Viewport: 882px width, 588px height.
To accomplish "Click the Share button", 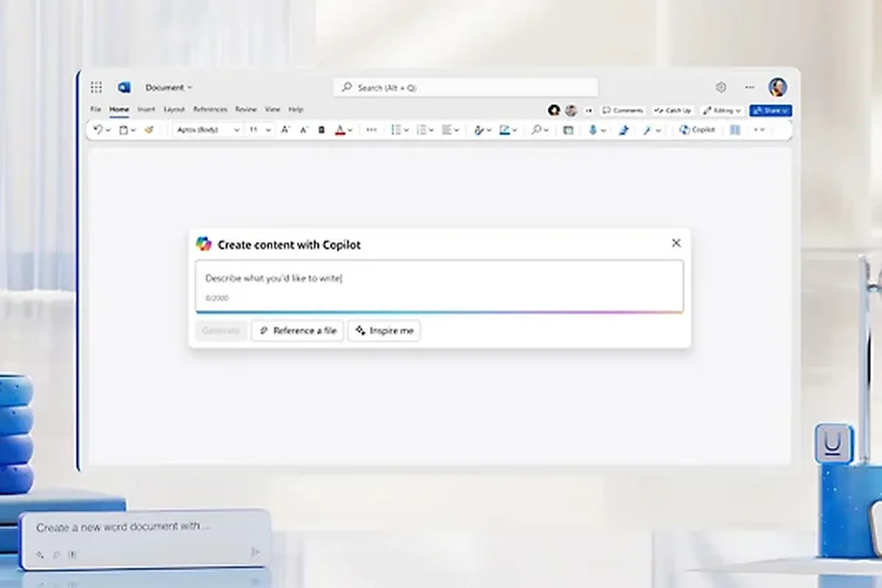I will (770, 110).
